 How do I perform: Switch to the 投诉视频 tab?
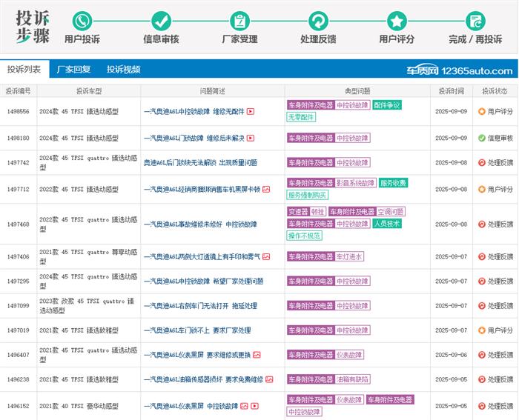point(123,70)
